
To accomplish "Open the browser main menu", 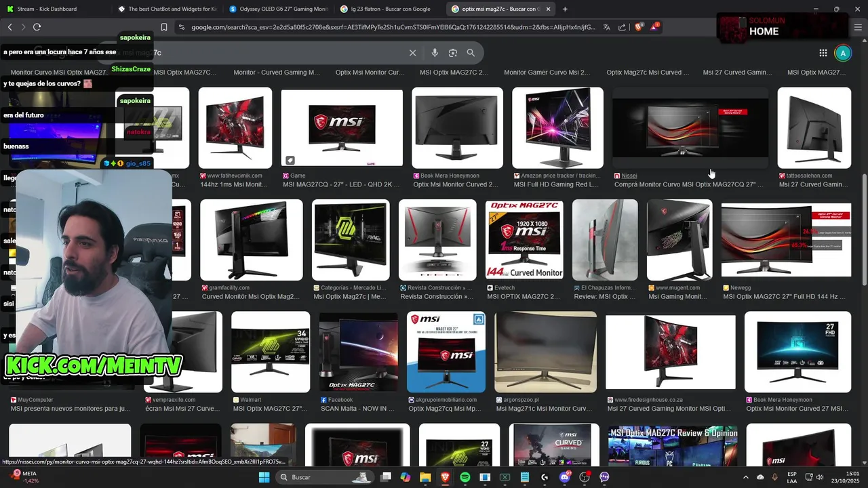I will coord(858,27).
